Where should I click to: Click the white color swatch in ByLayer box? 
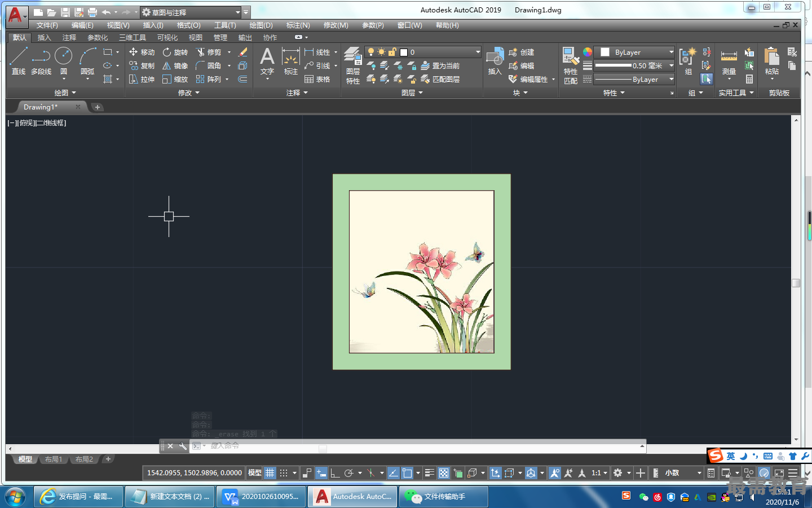click(x=605, y=52)
